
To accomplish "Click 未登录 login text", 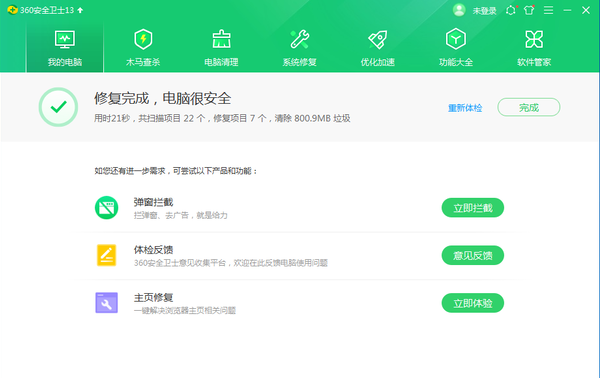I will [484, 11].
